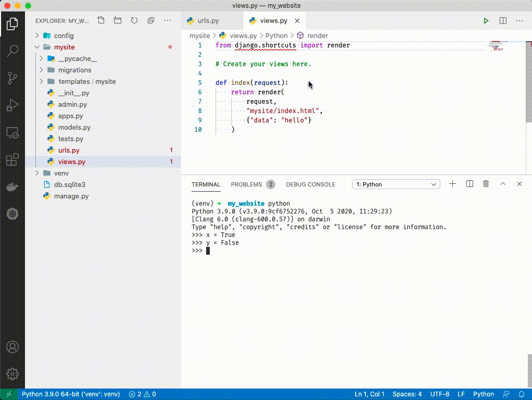Kill terminal with trash icon

click(486, 184)
